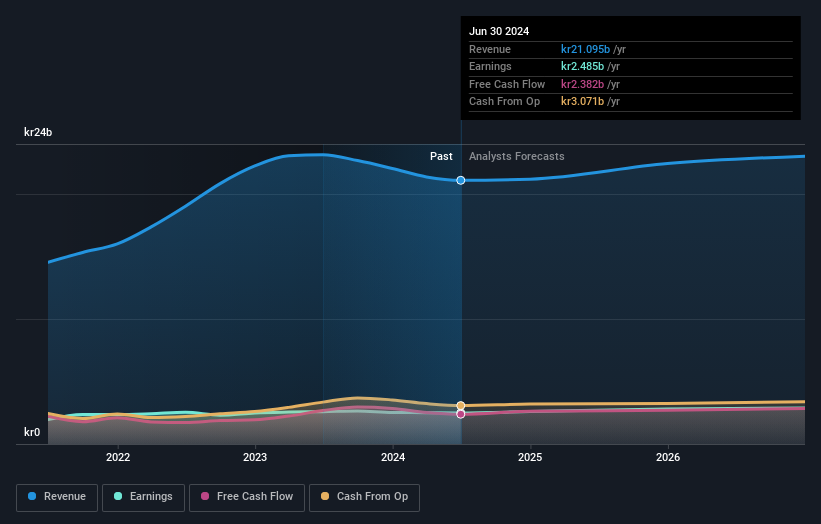
Task: Click the Analysts Forecasts label
Action: coord(517,156)
